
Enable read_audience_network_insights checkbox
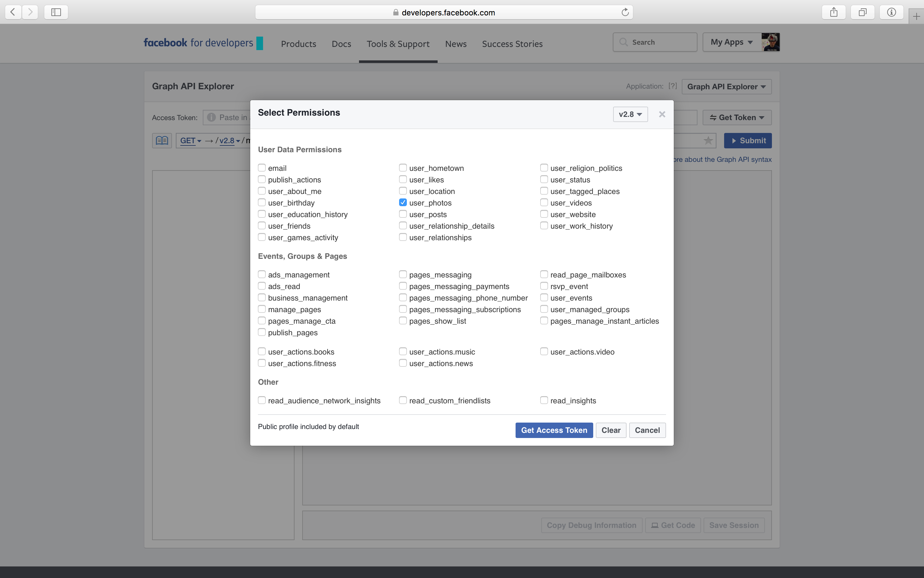(261, 400)
